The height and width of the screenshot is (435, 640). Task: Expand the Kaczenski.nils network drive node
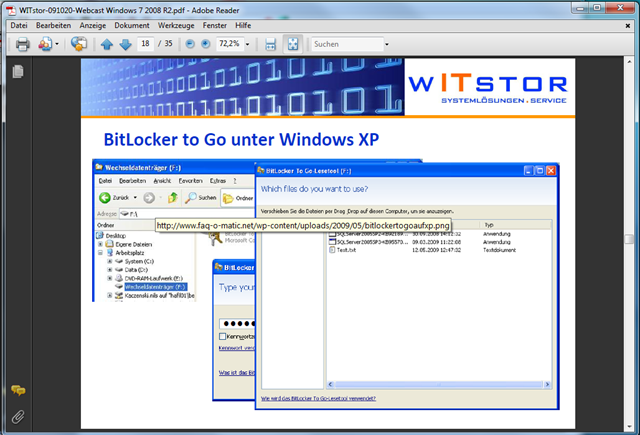(109, 295)
